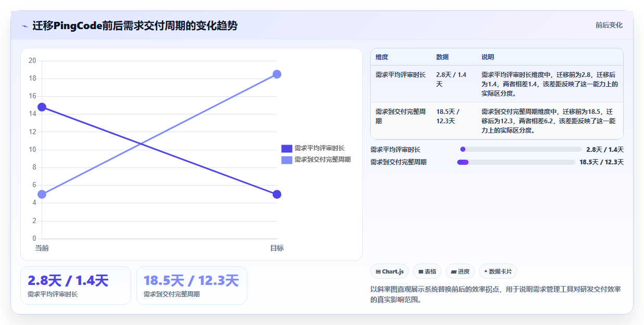Click the 说明 column header
The height and width of the screenshot is (325, 644).
[x=488, y=57]
